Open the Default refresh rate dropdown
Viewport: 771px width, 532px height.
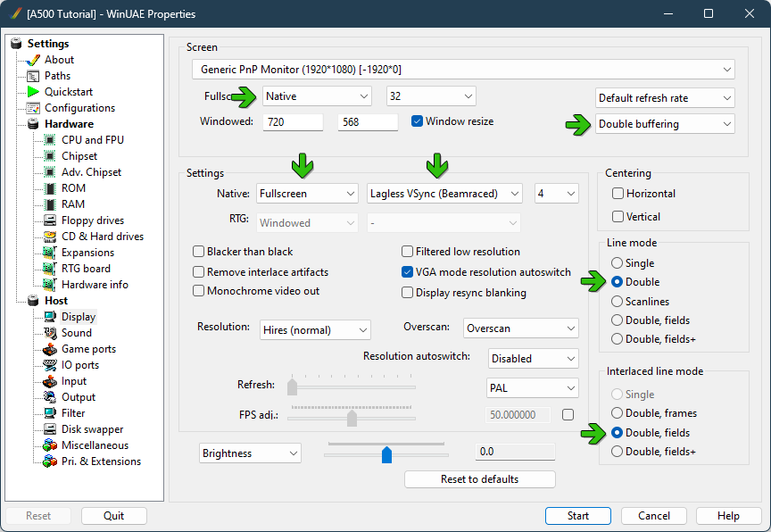pos(665,98)
